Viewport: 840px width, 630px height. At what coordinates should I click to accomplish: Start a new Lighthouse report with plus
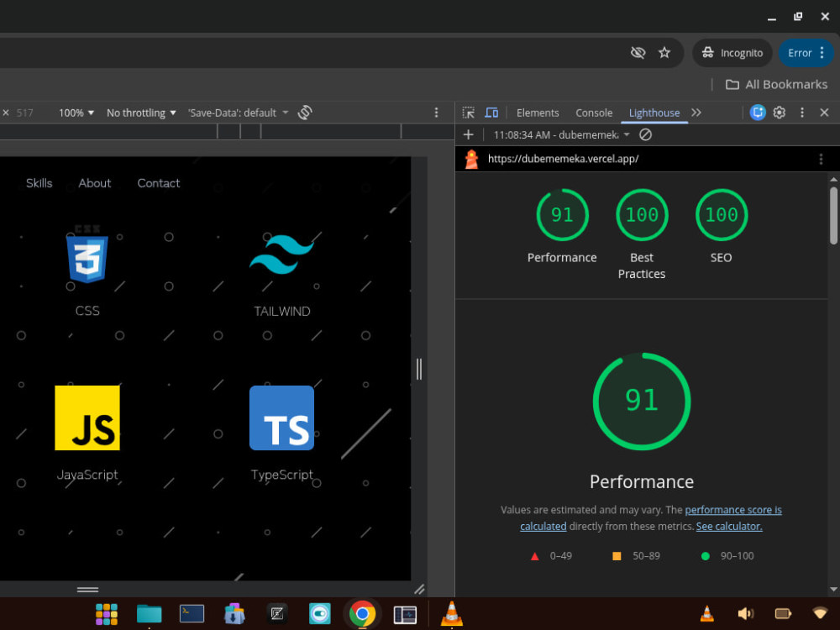(468, 134)
